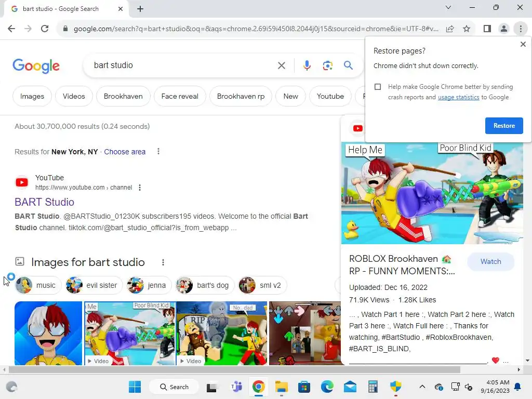Expand the tab search chevron
The height and width of the screenshot is (399, 532).
pyautogui.click(x=448, y=7)
